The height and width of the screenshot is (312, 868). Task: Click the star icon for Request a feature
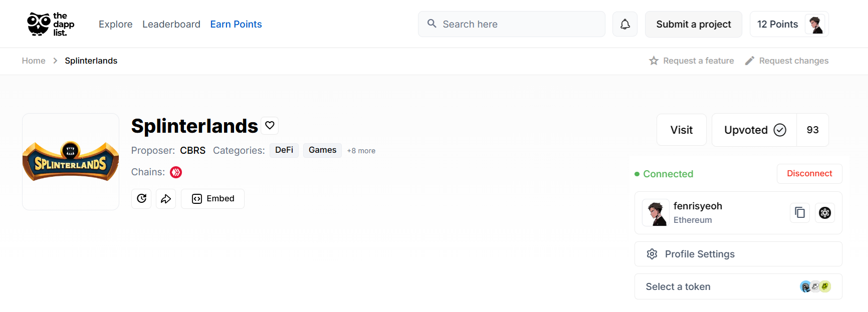654,61
